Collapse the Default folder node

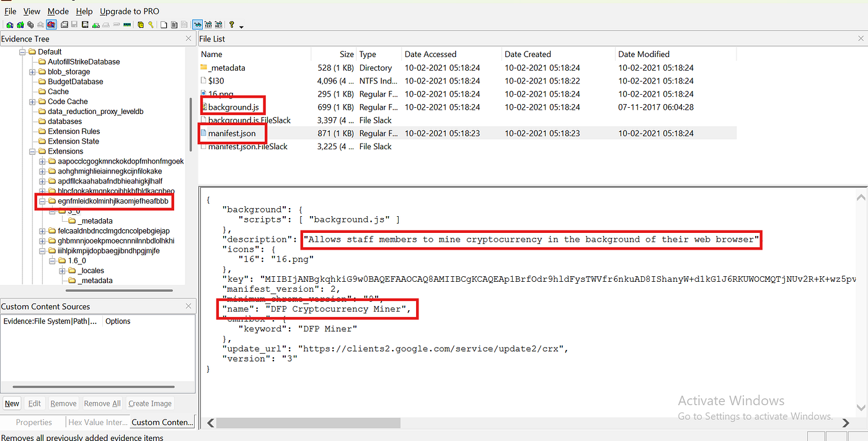[23, 52]
